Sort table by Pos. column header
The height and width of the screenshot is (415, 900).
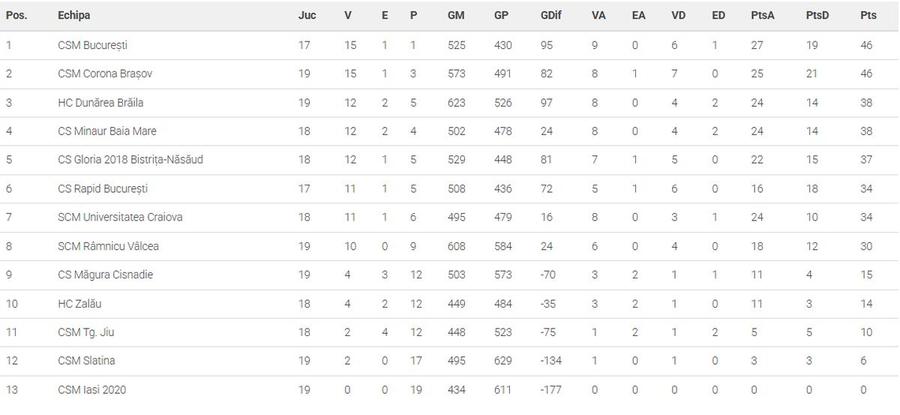pos(16,16)
